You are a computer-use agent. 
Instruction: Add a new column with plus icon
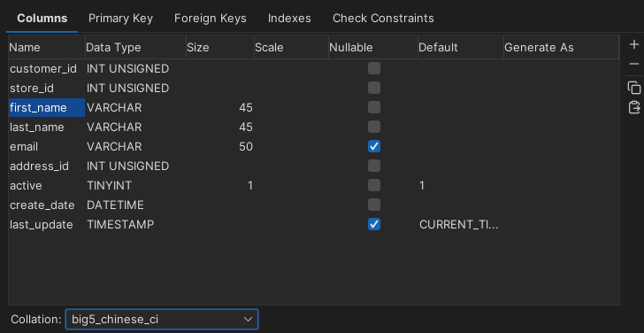point(634,44)
